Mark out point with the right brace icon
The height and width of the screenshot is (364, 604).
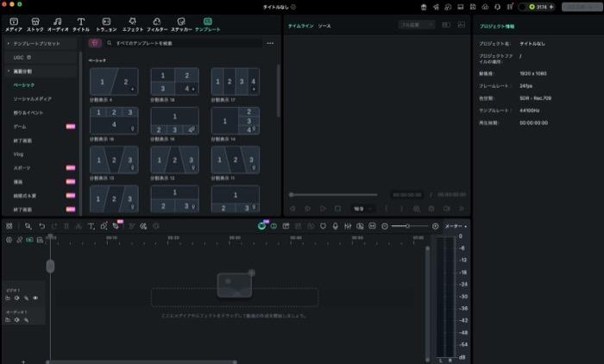(x=401, y=209)
